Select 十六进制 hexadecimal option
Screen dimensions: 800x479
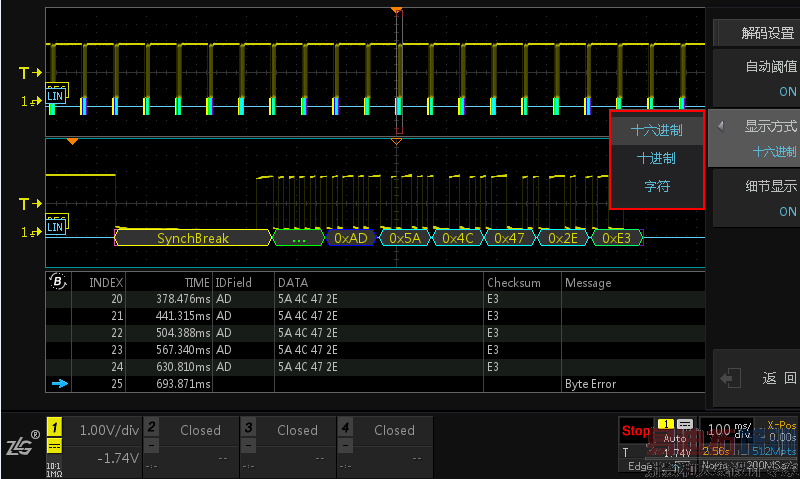click(657, 130)
